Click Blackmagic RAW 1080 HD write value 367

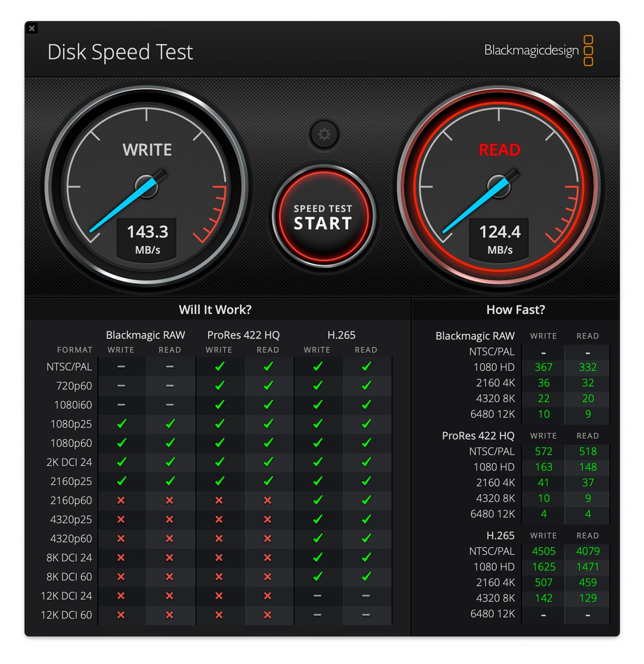click(x=543, y=367)
